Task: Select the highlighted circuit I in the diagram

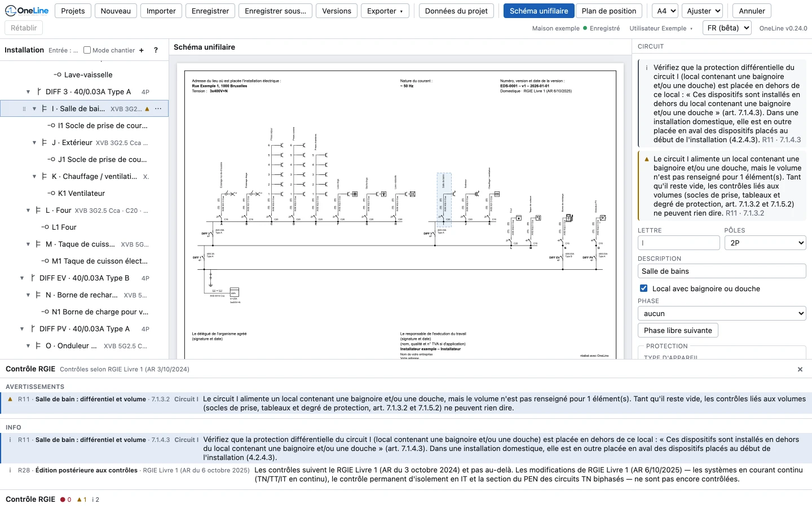Action: 444,199
